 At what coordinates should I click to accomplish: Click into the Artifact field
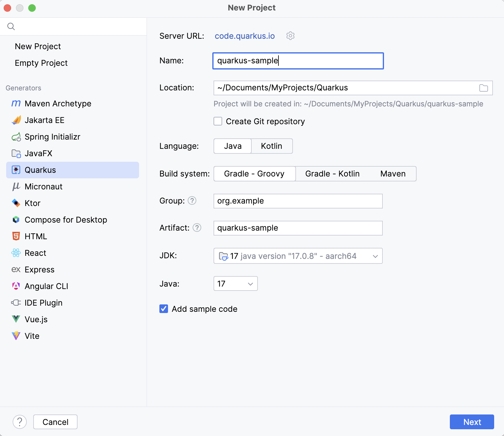tap(298, 228)
